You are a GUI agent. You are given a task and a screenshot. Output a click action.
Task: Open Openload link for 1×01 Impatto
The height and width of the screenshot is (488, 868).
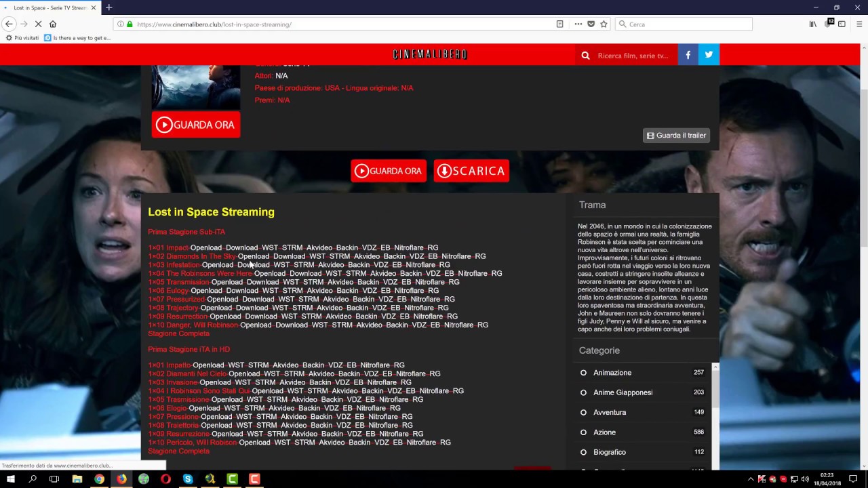(208, 365)
